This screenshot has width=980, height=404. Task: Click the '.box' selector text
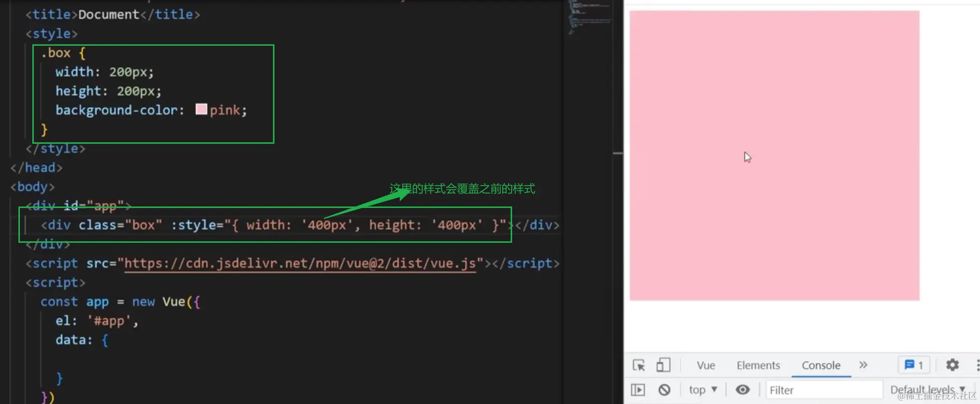tap(56, 53)
